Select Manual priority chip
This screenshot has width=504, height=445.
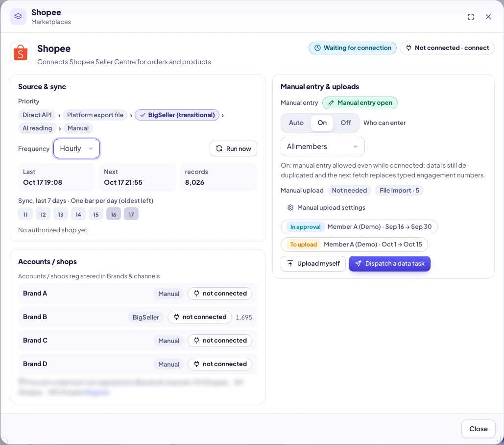[x=78, y=128]
